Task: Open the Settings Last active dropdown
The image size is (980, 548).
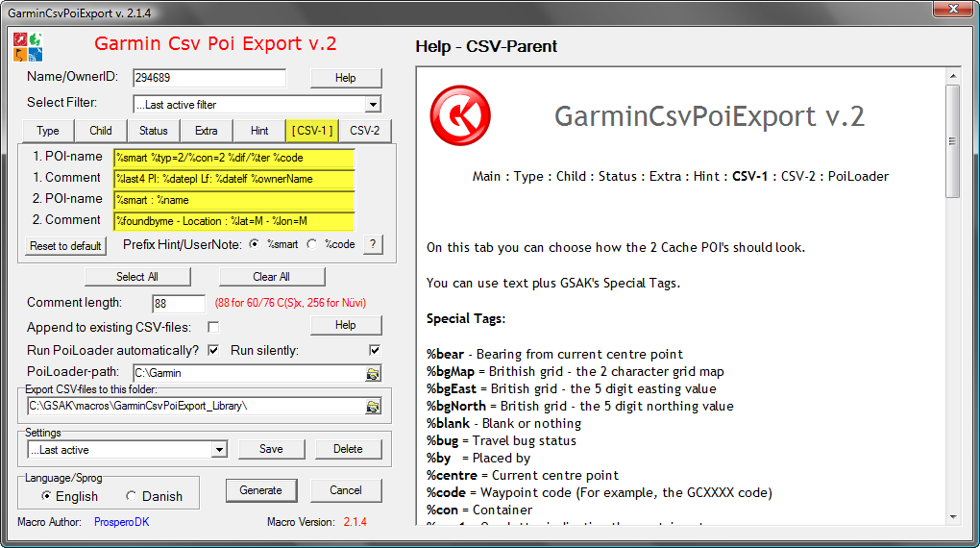Action: click(219, 450)
